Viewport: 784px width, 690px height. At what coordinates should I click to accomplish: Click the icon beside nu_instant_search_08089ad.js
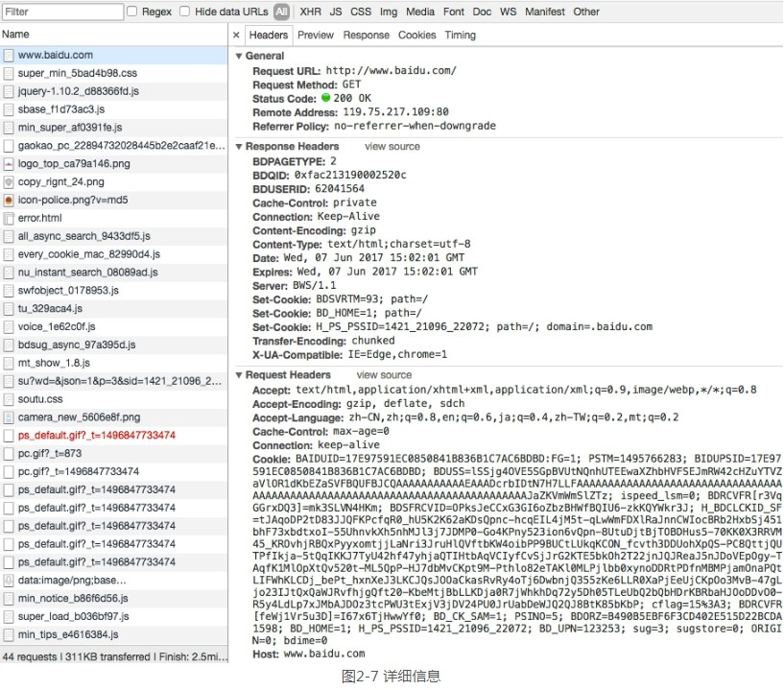pos(9,273)
